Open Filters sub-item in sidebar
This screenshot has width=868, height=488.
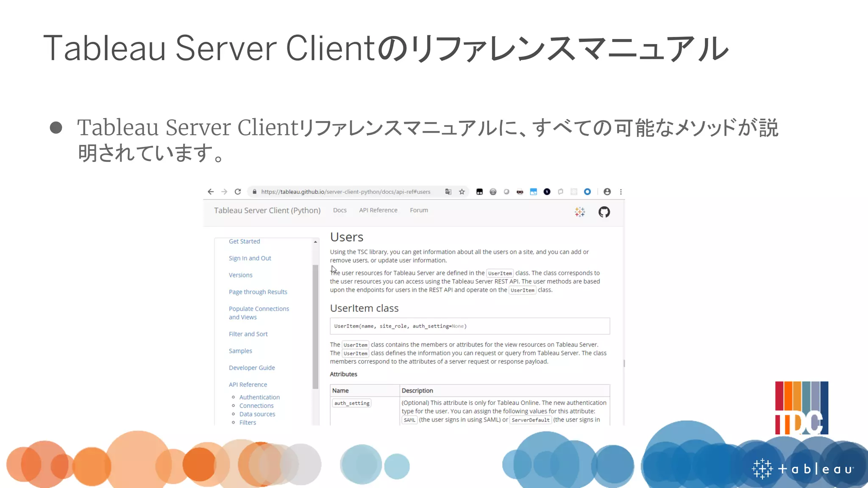tap(248, 423)
